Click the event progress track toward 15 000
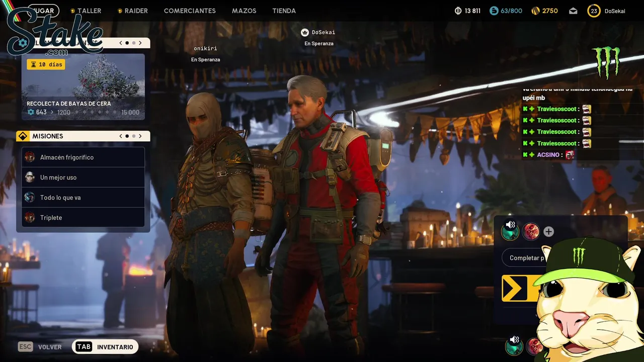 (x=95, y=112)
